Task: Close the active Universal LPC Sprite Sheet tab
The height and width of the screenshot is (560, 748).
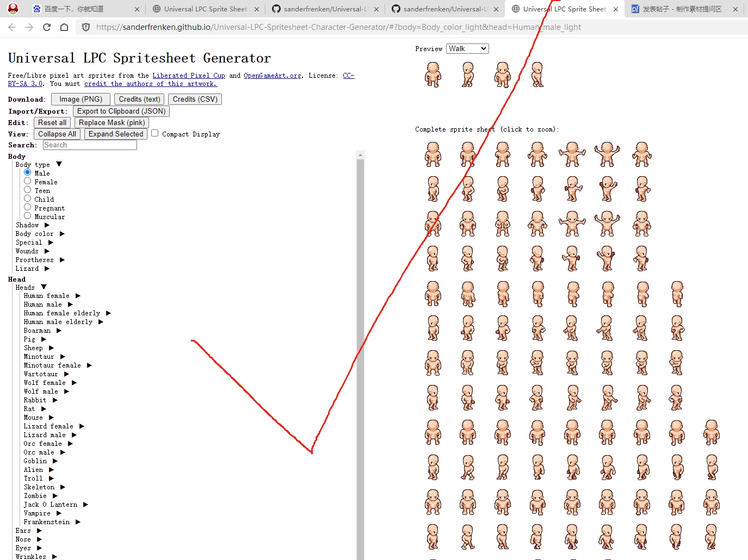Action: (616, 9)
